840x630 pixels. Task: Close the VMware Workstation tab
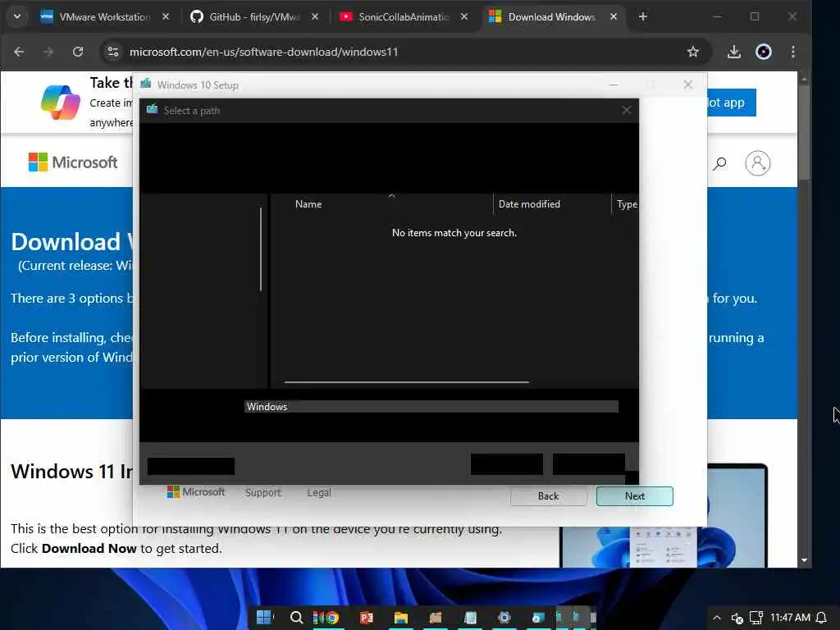tap(166, 16)
